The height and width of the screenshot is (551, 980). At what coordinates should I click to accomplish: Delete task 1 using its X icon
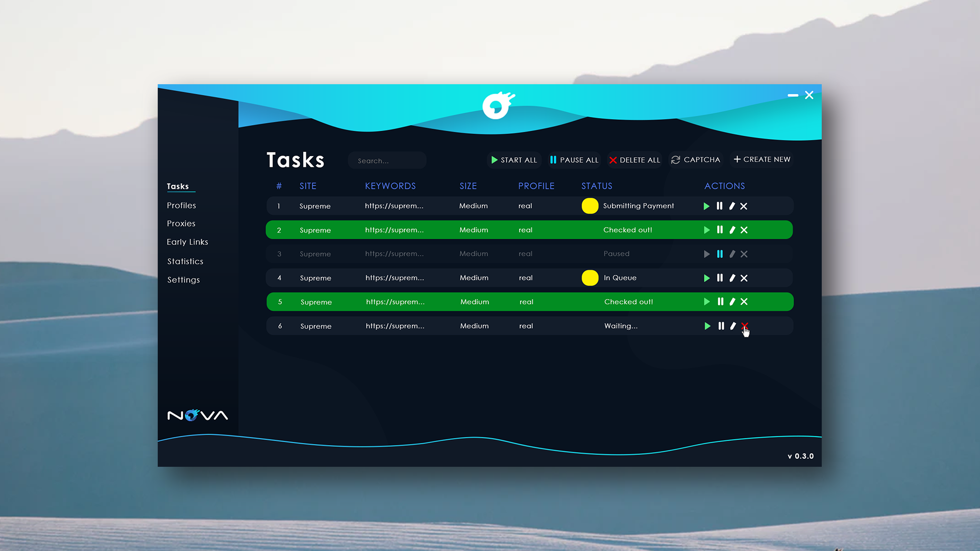[744, 206]
